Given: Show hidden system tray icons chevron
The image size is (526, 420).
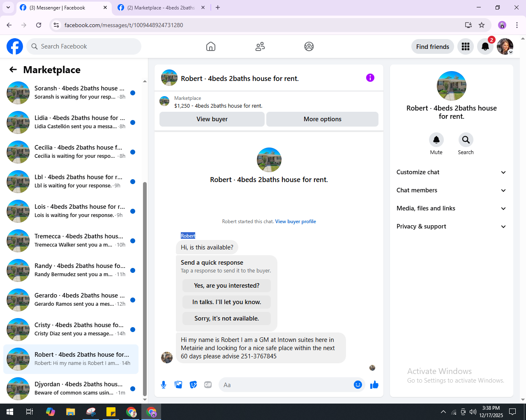Looking at the screenshot, I should pos(443,412).
